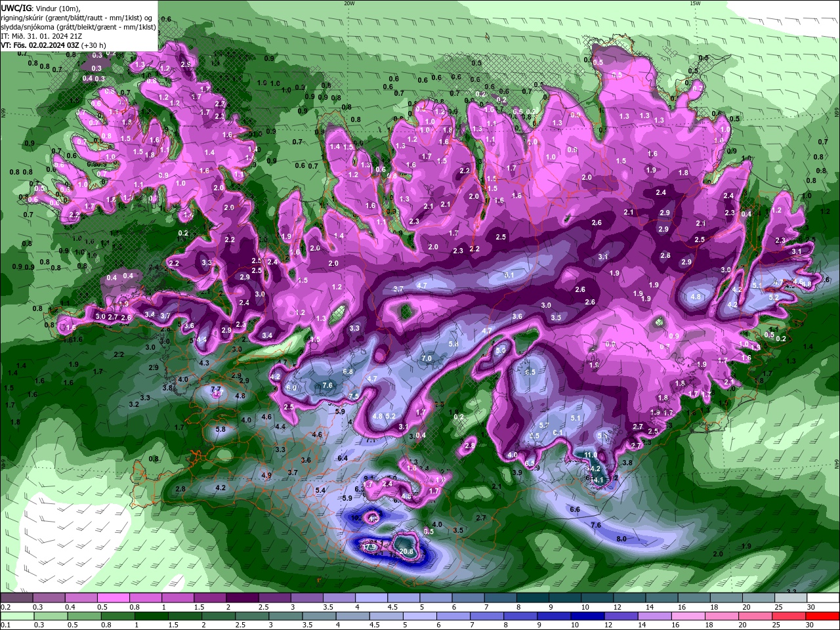Pick the light pink 16 swatch in the lower legend row

(x=688, y=616)
